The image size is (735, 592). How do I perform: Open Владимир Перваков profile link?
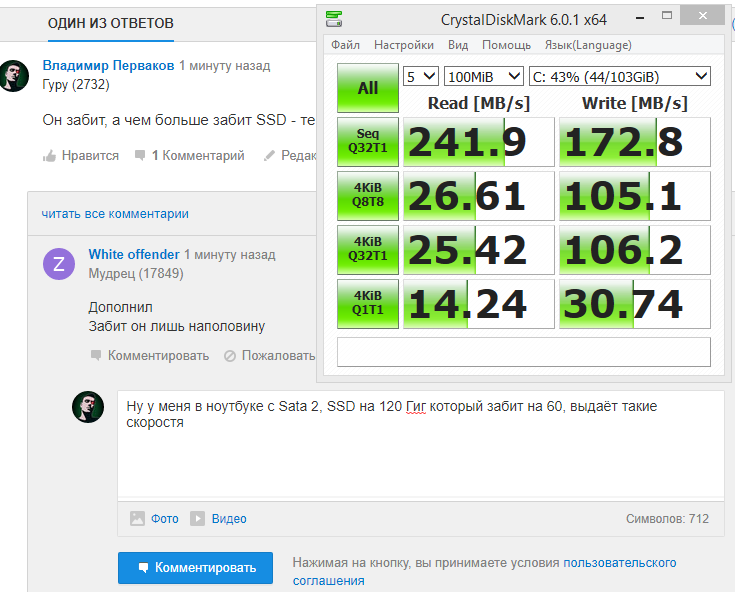[108, 66]
